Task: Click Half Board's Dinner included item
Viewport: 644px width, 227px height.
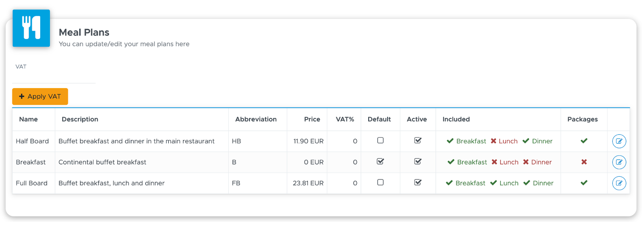Action: pos(537,141)
